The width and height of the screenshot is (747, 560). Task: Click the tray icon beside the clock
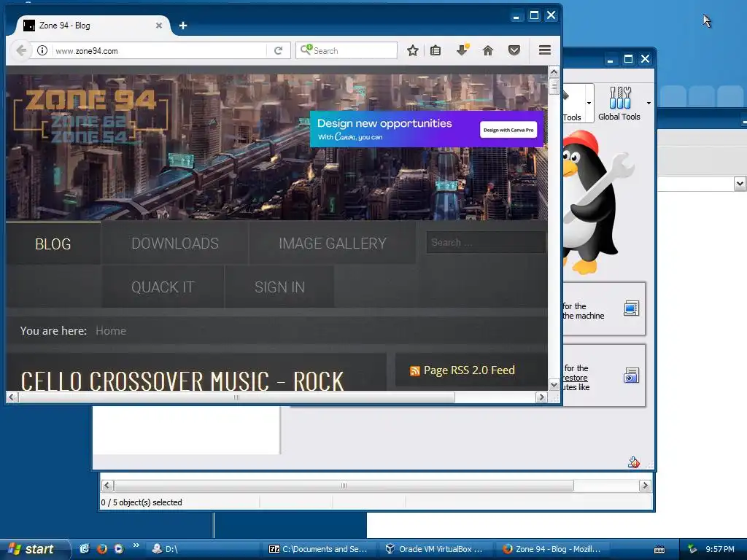[x=692, y=549]
